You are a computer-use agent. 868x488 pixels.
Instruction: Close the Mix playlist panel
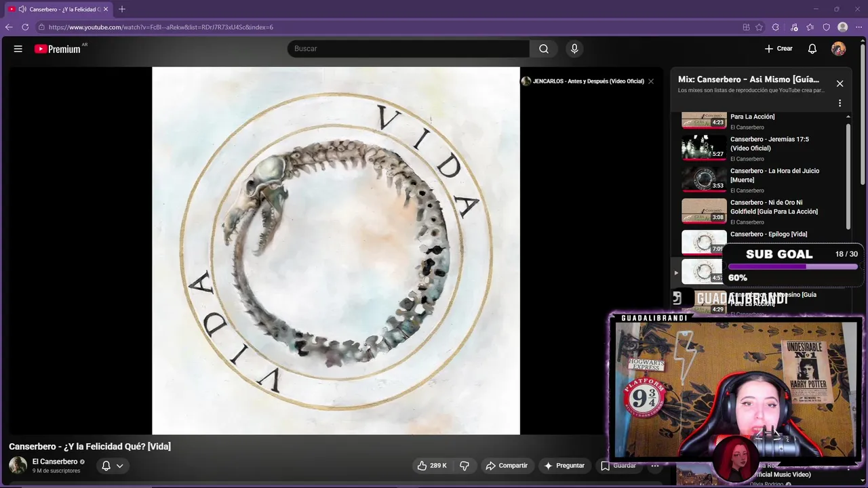[840, 83]
